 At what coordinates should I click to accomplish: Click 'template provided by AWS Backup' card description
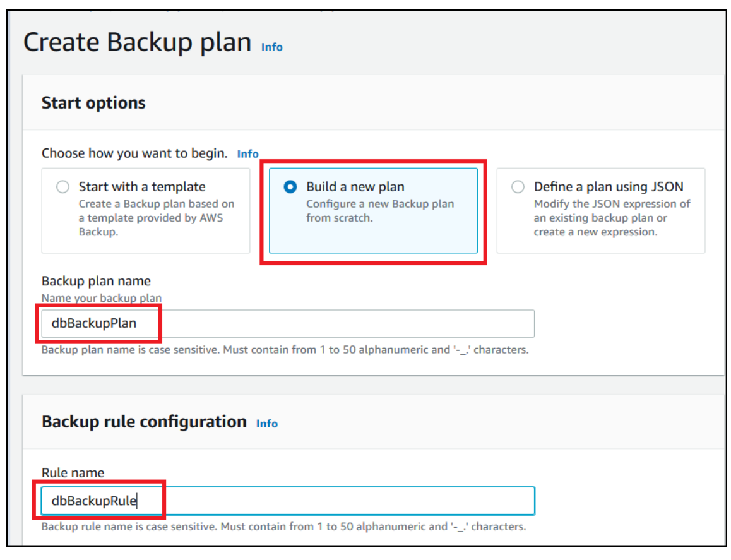[x=156, y=218]
